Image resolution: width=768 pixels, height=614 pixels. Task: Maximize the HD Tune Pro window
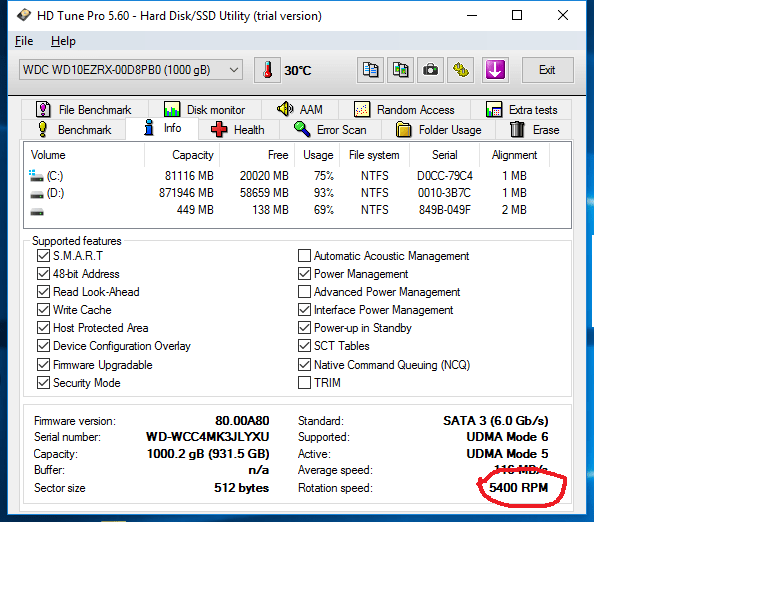tap(517, 15)
